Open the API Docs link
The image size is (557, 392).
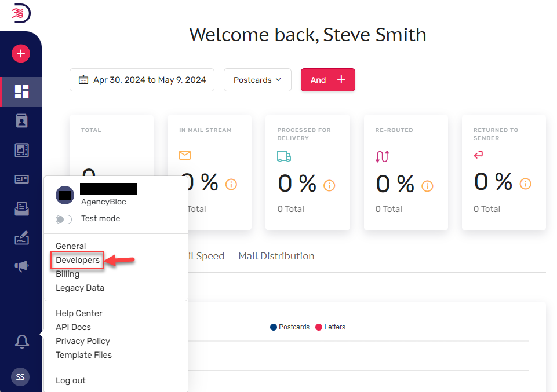pyautogui.click(x=73, y=327)
